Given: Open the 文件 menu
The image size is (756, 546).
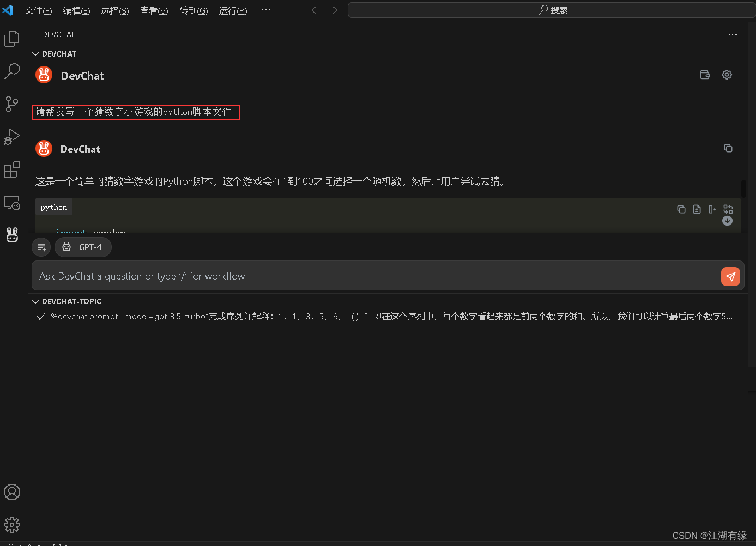Looking at the screenshot, I should click(x=38, y=10).
